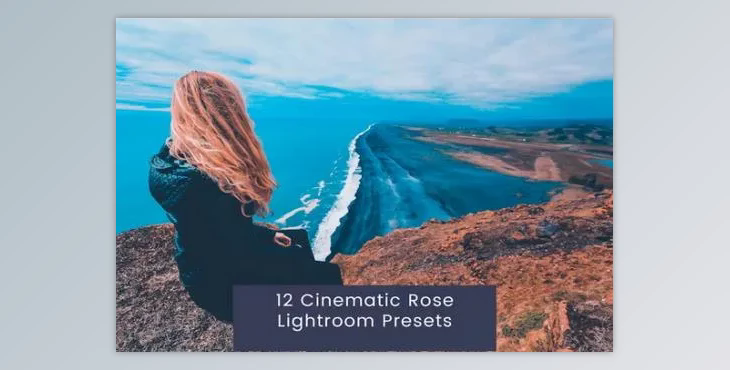Click the '12 Cinematic Rose Lightroom Presets' caption

[x=364, y=310]
